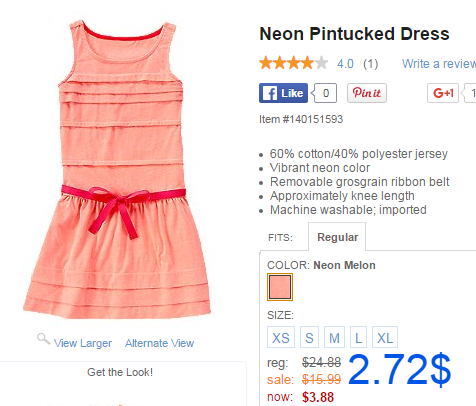Image resolution: width=476 pixels, height=406 pixels.
Task: Select size M
Action: (x=334, y=337)
